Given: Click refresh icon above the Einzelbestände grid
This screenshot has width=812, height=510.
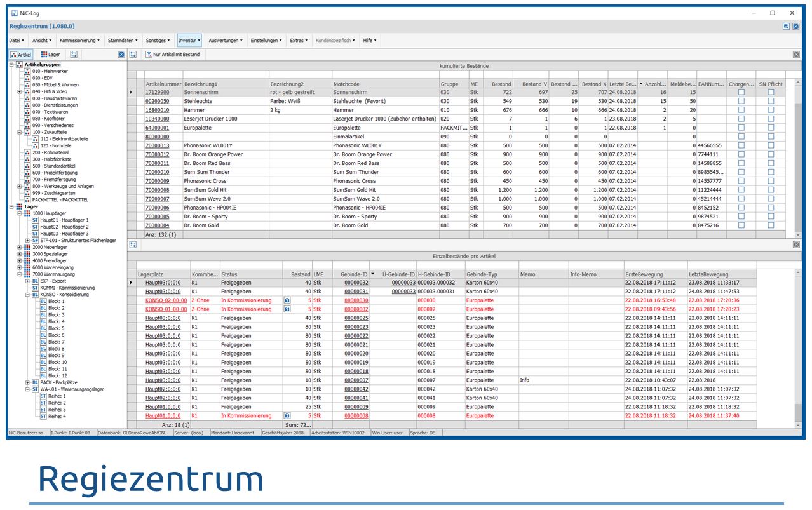Looking at the screenshot, I should (x=133, y=245).
